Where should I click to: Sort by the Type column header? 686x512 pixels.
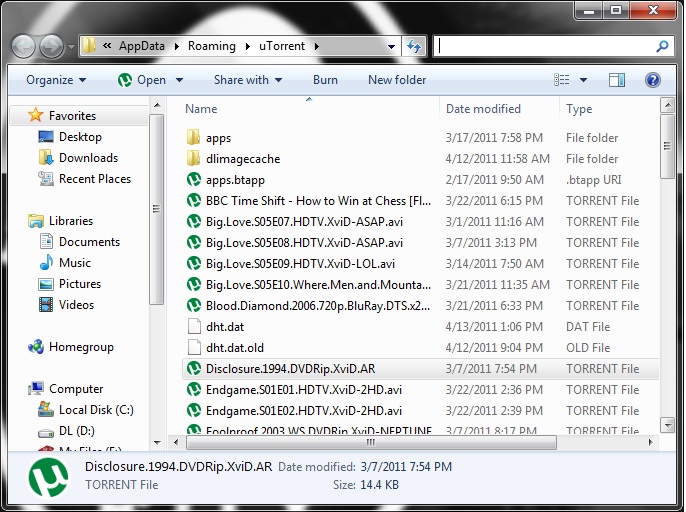[x=579, y=109]
